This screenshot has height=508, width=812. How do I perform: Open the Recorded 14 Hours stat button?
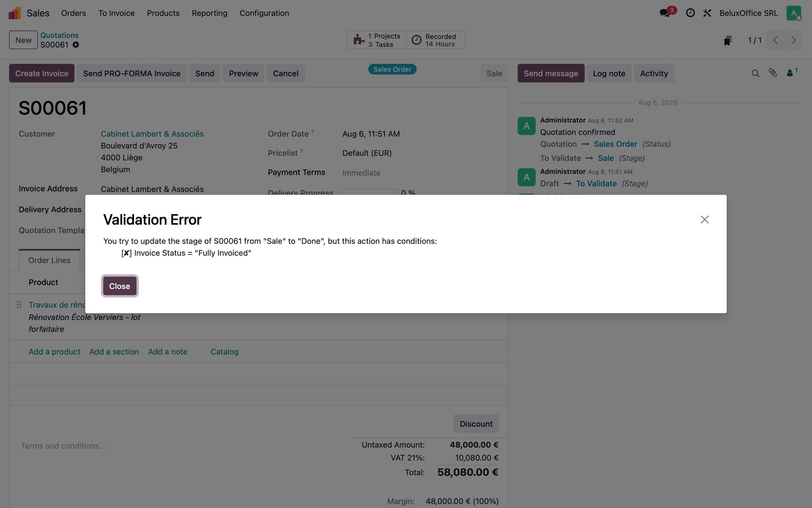coord(436,40)
